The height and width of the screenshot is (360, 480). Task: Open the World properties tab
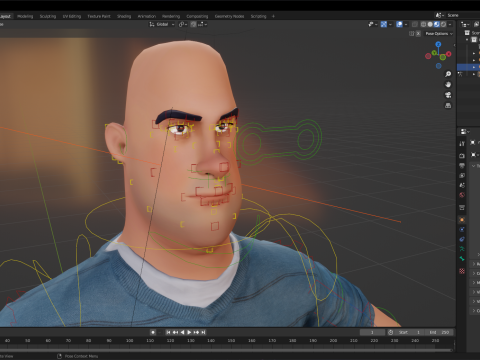point(462,195)
